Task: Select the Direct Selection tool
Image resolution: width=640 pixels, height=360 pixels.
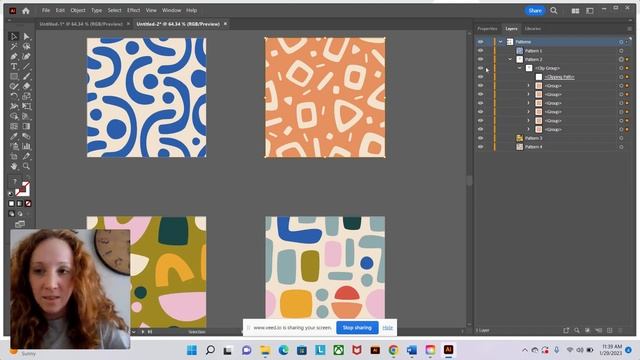Action: [x=27, y=36]
